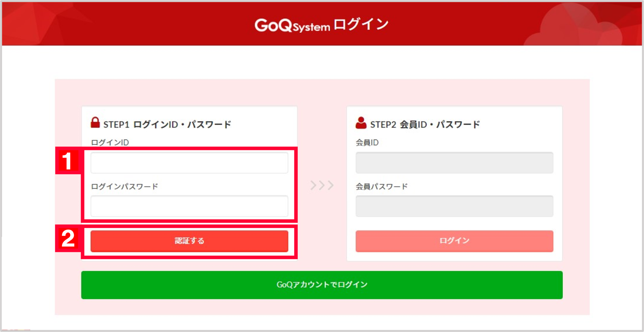The height and width of the screenshot is (332, 644).
Task: Focus the ログインパスワード input field
Action: 189,206
